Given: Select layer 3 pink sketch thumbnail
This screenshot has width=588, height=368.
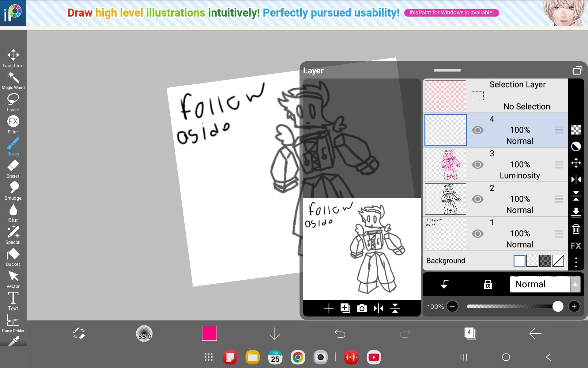Looking at the screenshot, I should point(446,165).
